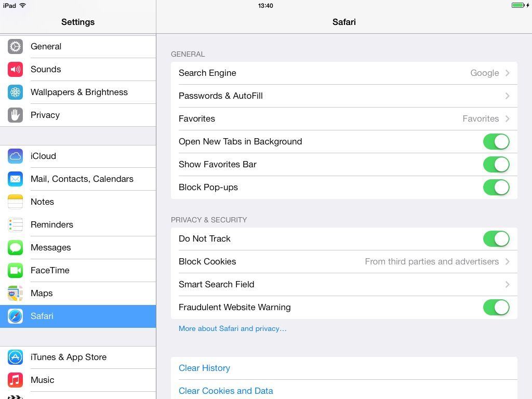The height and width of the screenshot is (399, 532).
Task: Click More about Safari and privacy link
Action: point(232,328)
